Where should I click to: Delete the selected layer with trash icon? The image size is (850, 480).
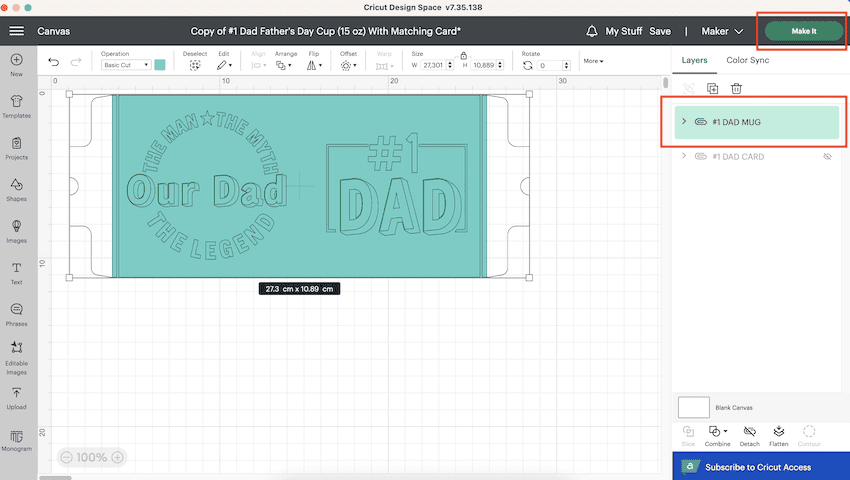pyautogui.click(x=736, y=88)
